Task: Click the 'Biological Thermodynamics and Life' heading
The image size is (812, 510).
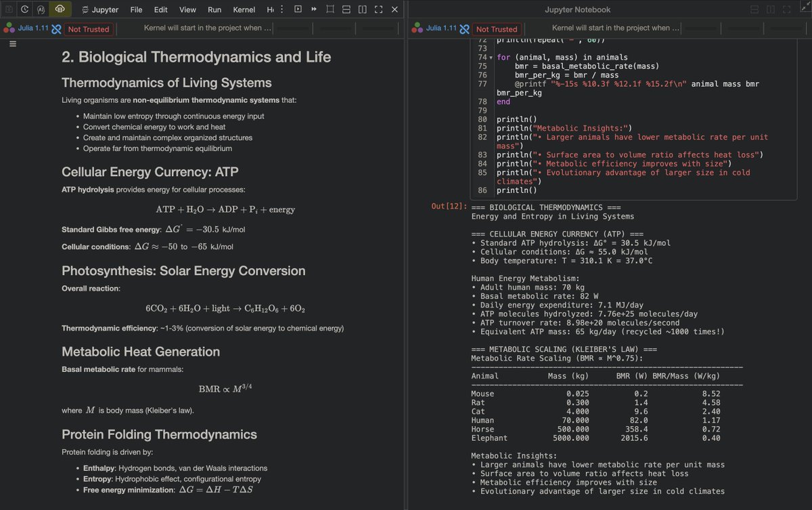Action: 196,57
